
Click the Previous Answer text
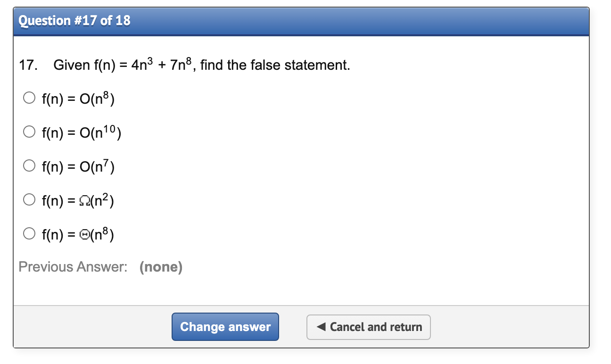pos(74,267)
